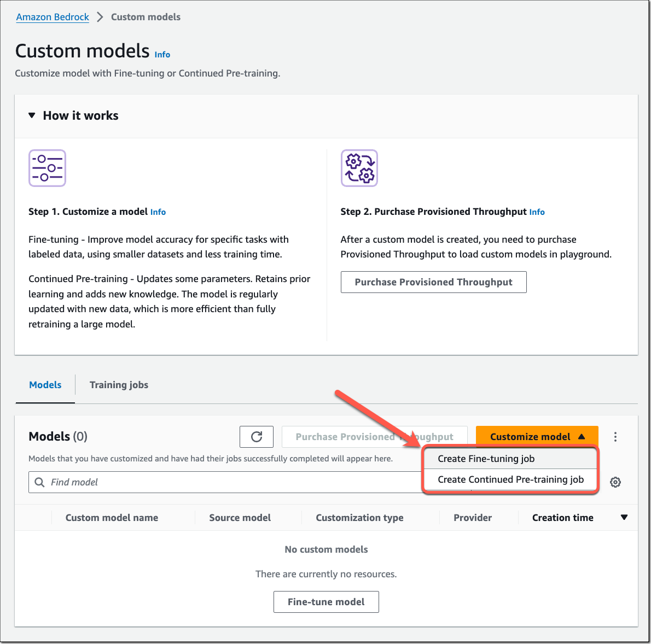651x644 pixels.
Task: Select Create Continued Pre-training job option
Action: [510, 479]
